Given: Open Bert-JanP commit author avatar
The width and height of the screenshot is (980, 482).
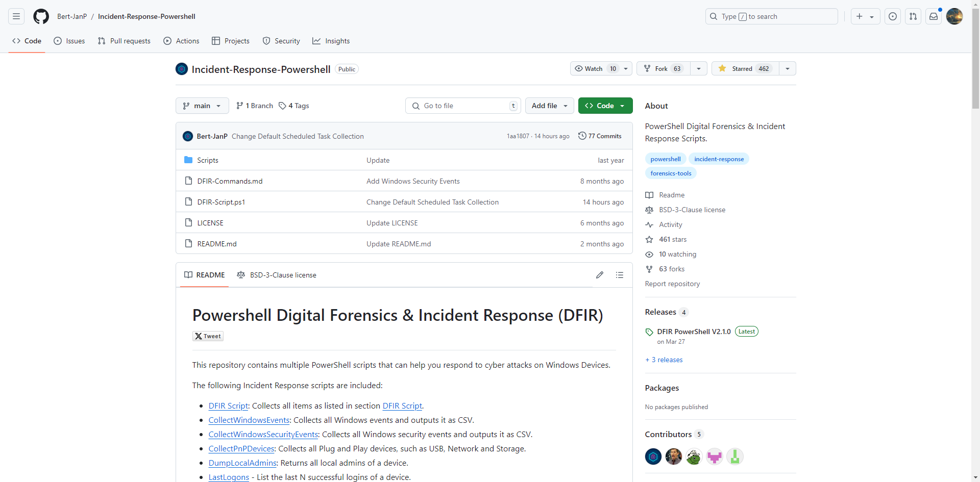Looking at the screenshot, I should (188, 136).
